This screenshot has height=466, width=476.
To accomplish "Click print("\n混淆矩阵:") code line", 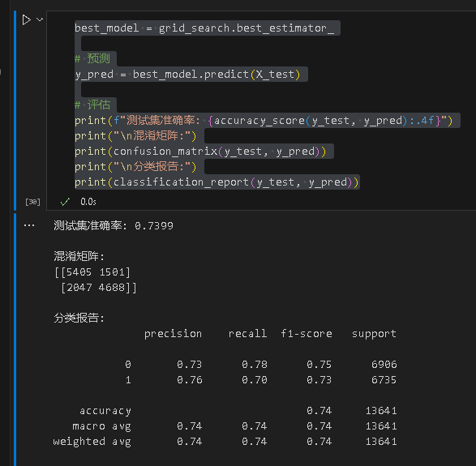I will tap(135, 136).
